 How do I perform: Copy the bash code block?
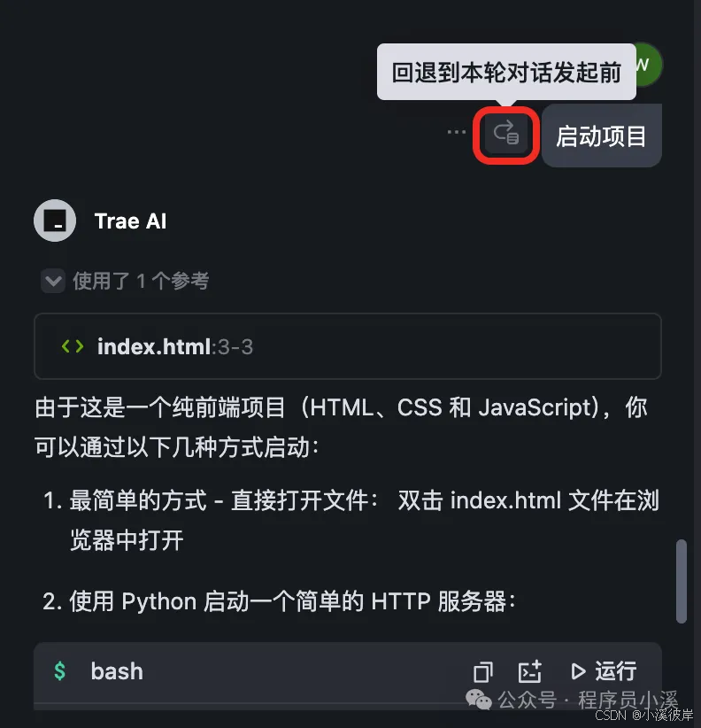point(483,672)
